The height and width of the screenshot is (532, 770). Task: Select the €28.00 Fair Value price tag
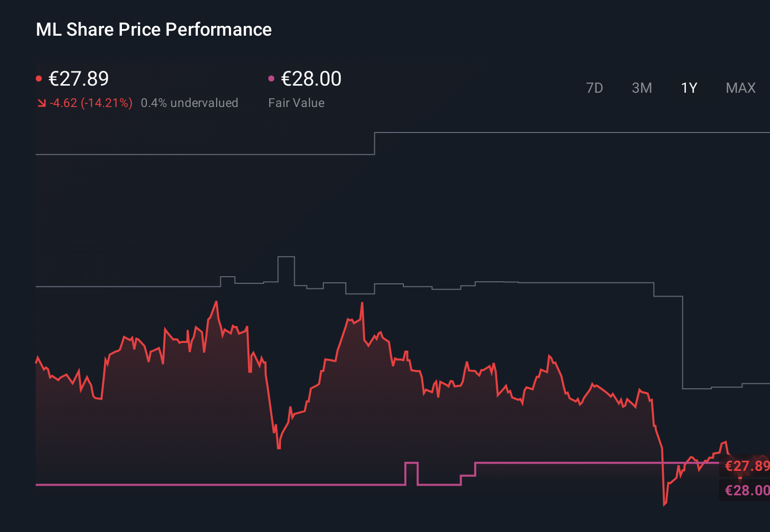746,491
